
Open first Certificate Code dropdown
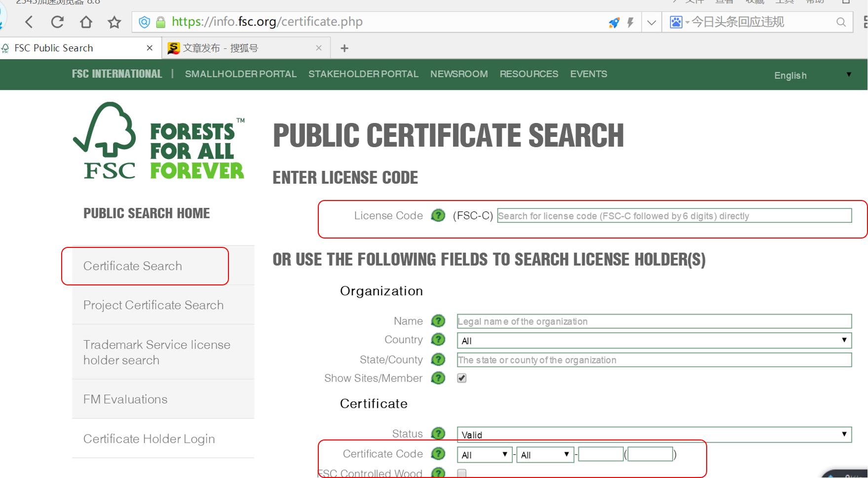pos(484,455)
